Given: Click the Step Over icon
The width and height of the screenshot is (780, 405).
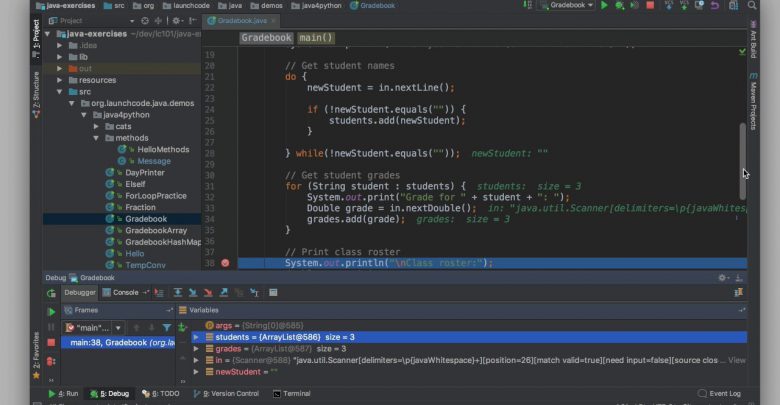Looking at the screenshot, I should point(178,293).
